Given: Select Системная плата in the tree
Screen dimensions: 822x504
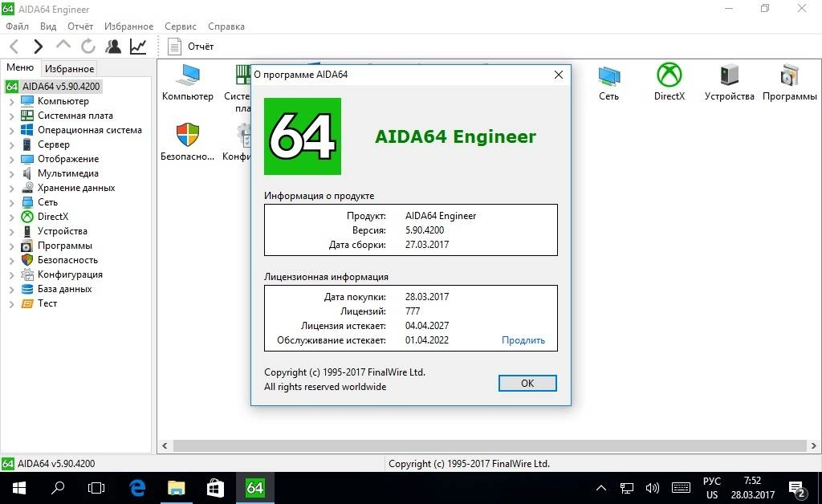Looking at the screenshot, I should [x=75, y=116].
